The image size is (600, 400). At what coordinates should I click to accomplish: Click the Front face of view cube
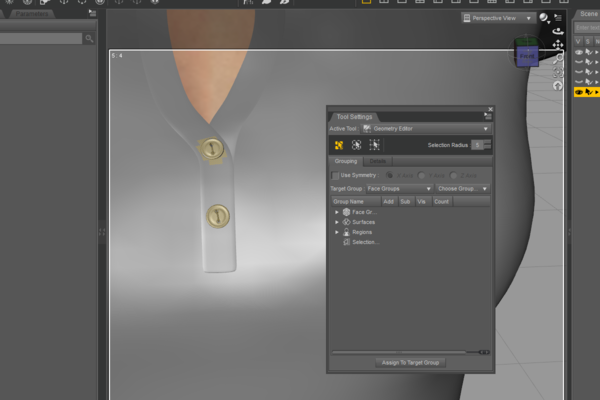pos(527,56)
